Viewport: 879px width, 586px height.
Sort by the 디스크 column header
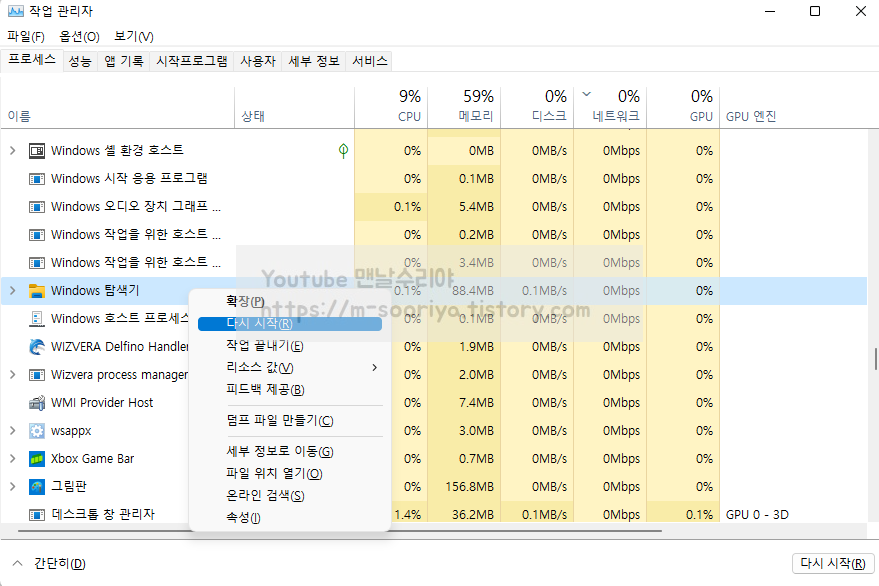point(537,108)
